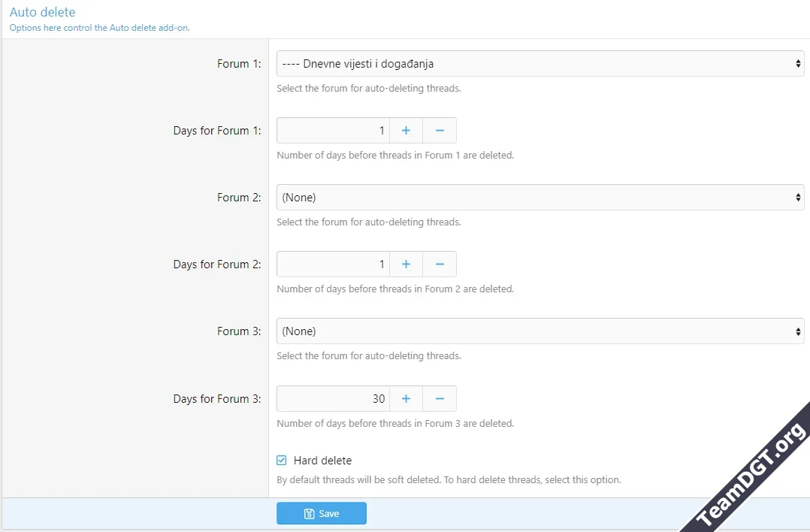Select the Days for Forum 3 input
This screenshot has width=810, height=532.
point(333,398)
